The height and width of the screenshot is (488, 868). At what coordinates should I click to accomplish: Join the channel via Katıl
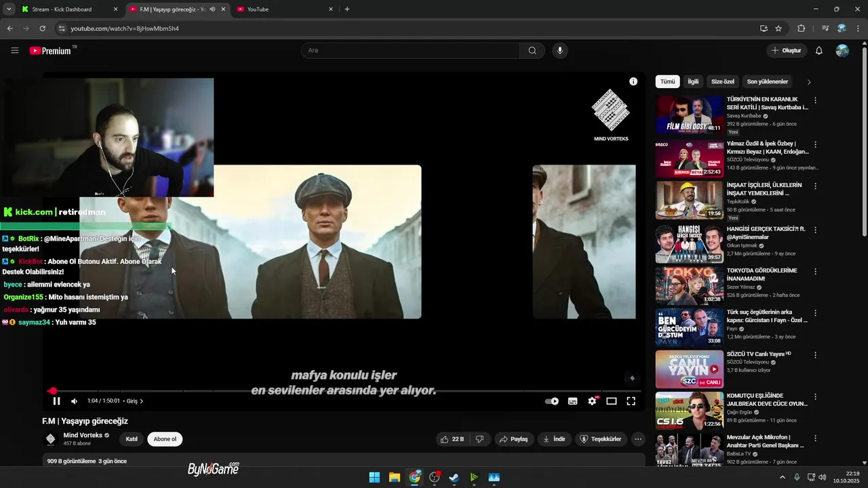click(x=132, y=439)
